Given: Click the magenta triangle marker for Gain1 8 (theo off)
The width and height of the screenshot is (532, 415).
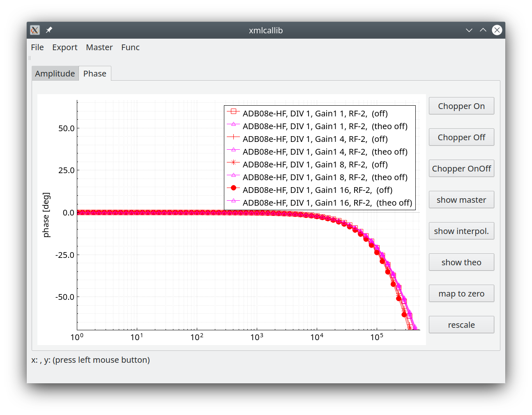Looking at the screenshot, I should tap(233, 175).
